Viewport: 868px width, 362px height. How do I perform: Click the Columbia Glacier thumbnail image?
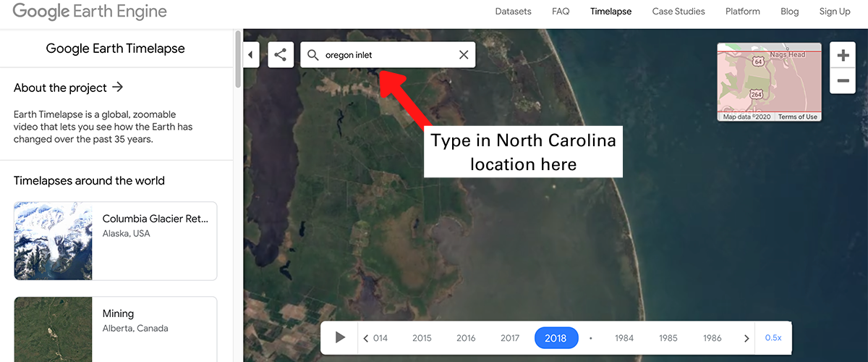54,241
